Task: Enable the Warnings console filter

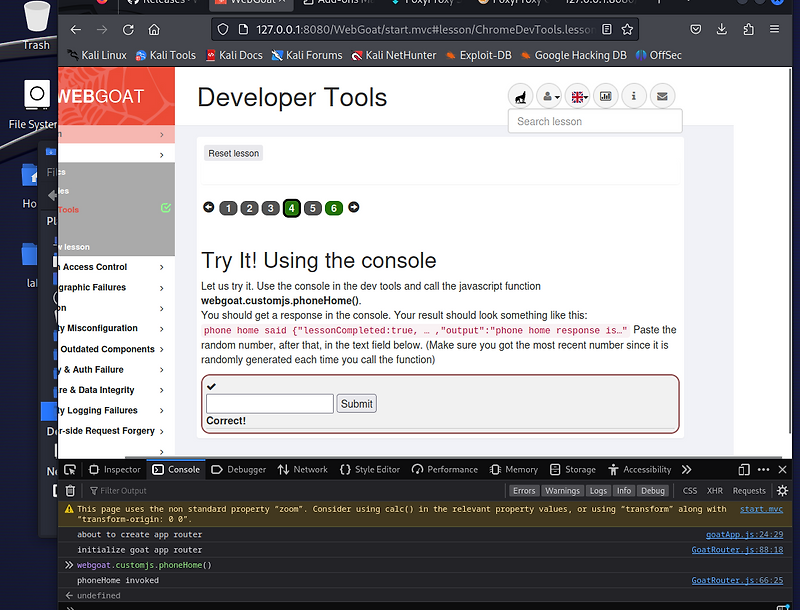Action: tap(562, 490)
